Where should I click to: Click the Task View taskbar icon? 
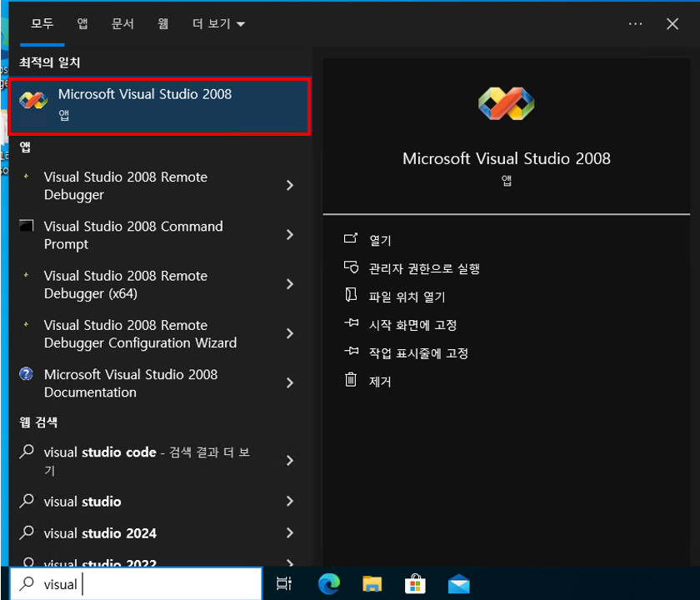coord(284,584)
